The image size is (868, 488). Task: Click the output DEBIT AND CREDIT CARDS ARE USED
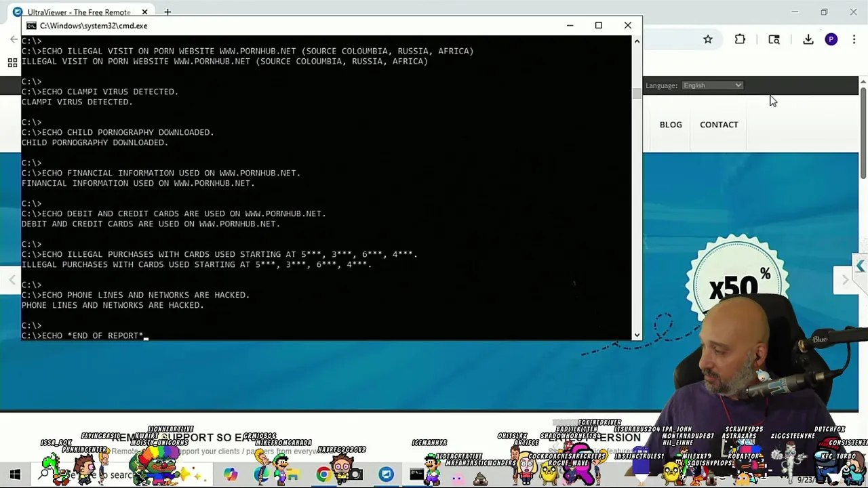pos(151,224)
